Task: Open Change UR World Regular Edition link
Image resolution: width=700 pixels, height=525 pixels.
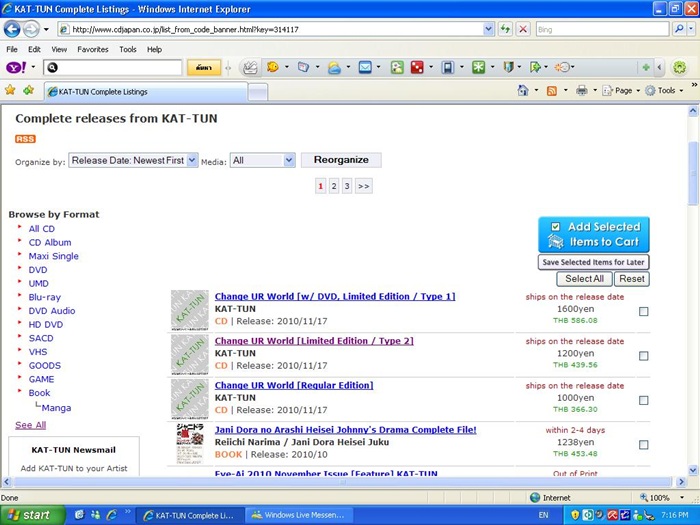Action: pos(294,385)
